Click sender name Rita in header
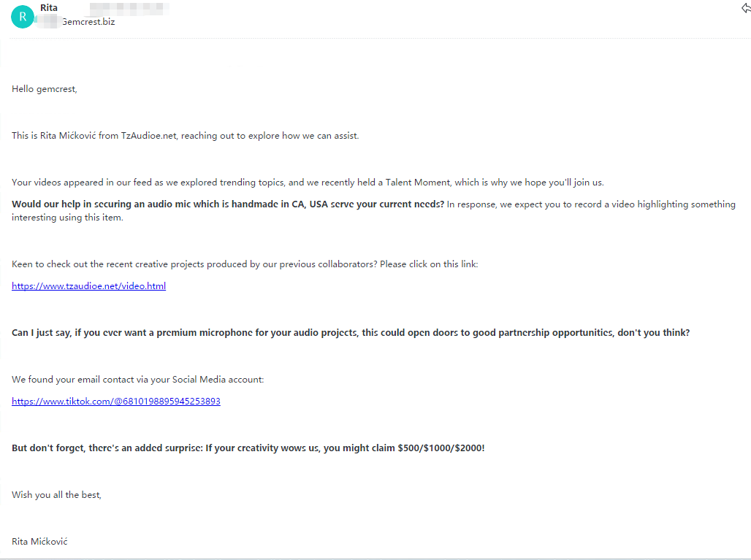Viewport: 751px width, 560px height. (49, 8)
